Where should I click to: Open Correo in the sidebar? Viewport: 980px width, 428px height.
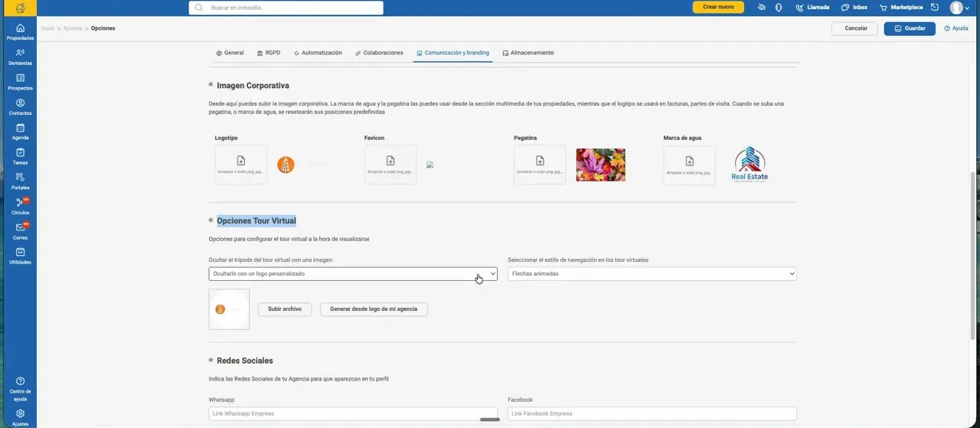(20, 231)
